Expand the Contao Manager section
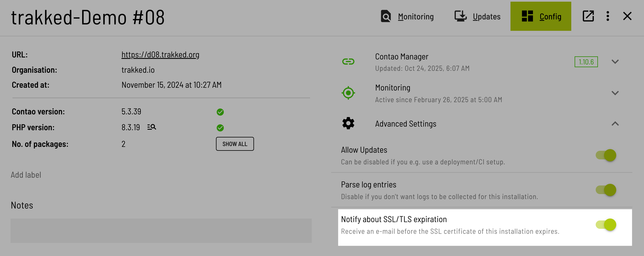 click(615, 62)
